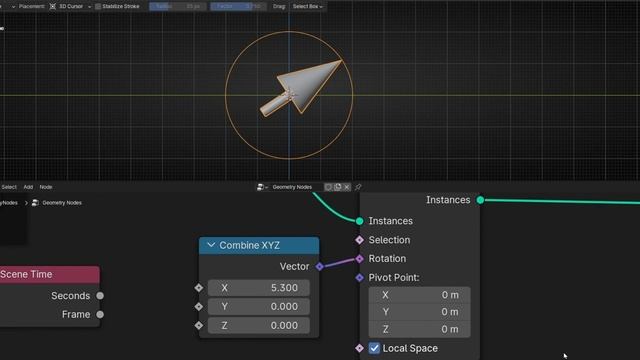The height and width of the screenshot is (360, 640).
Task: Click the Rotation input socket
Action: pyautogui.click(x=359, y=259)
